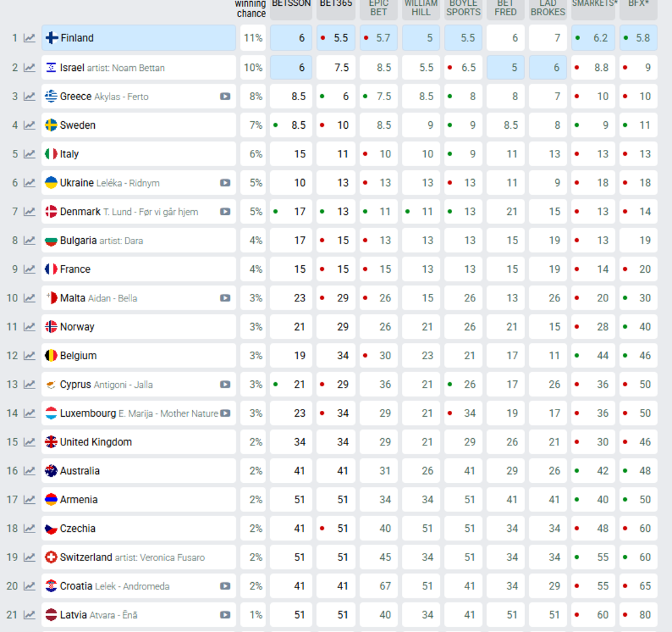Select Israel's Bet Fred odds of 5
Screen dimensions: 672x632
[506, 67]
